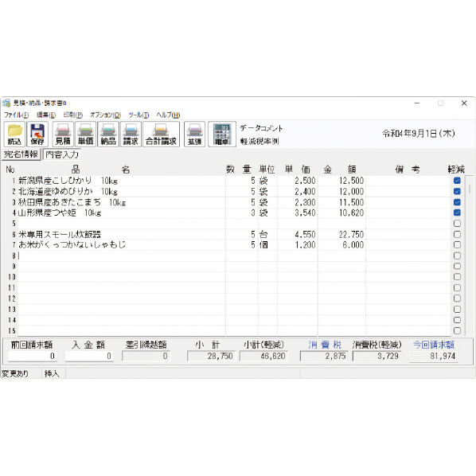Click the 拡張 printer icon
The image size is (476, 476).
coord(194,135)
